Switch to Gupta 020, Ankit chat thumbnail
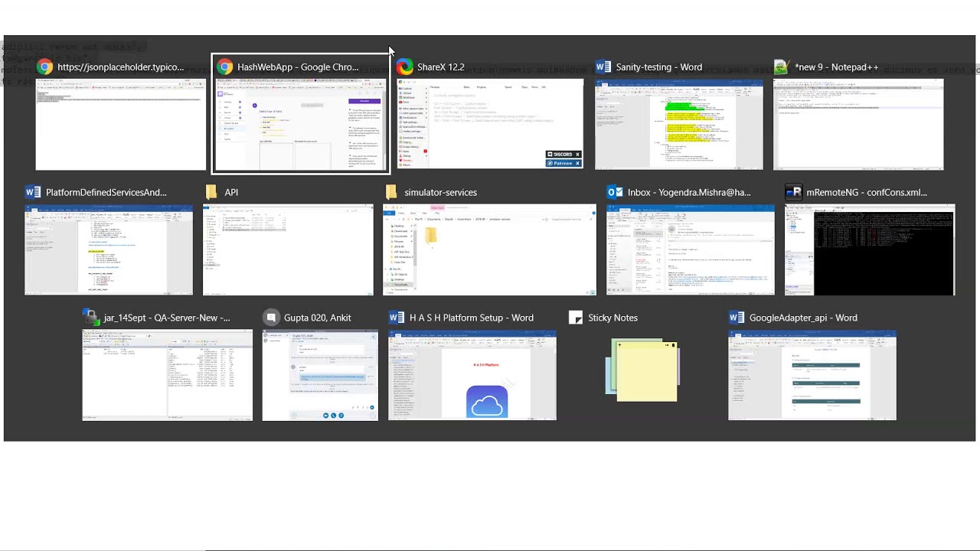980x551 pixels. [320, 376]
